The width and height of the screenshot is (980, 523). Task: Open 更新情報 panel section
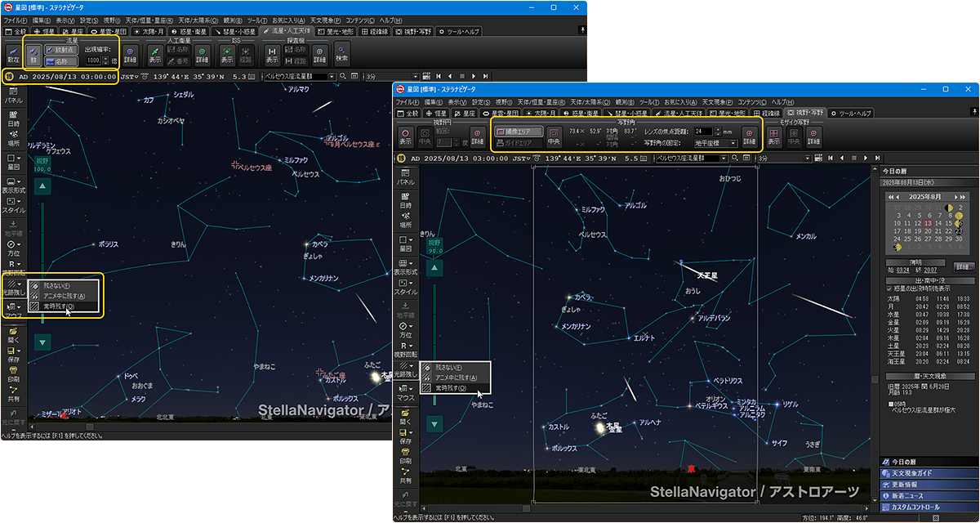[928, 485]
